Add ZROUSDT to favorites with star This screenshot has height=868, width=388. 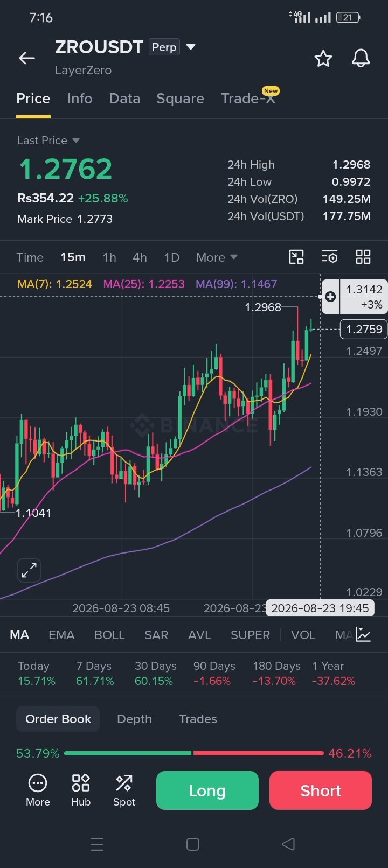pyautogui.click(x=323, y=58)
